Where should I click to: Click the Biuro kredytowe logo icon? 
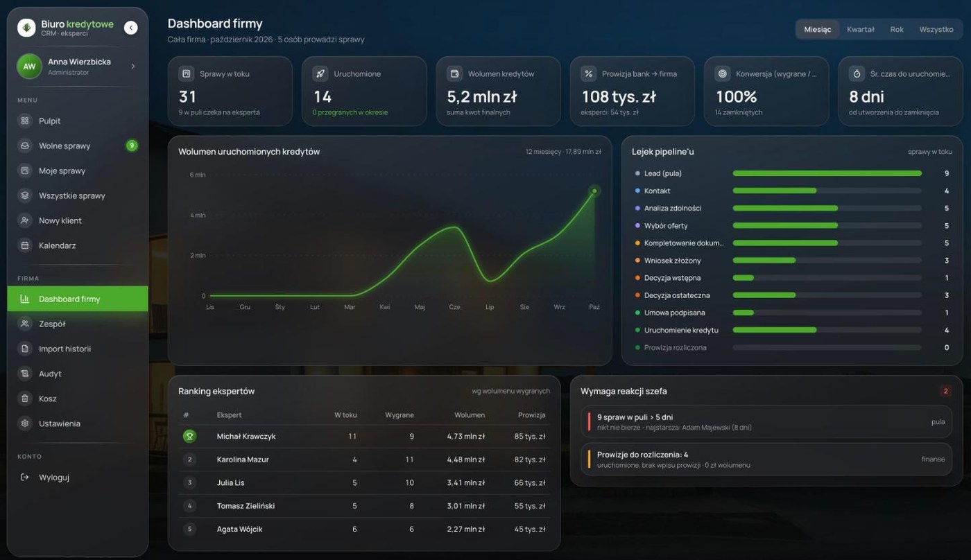click(26, 28)
